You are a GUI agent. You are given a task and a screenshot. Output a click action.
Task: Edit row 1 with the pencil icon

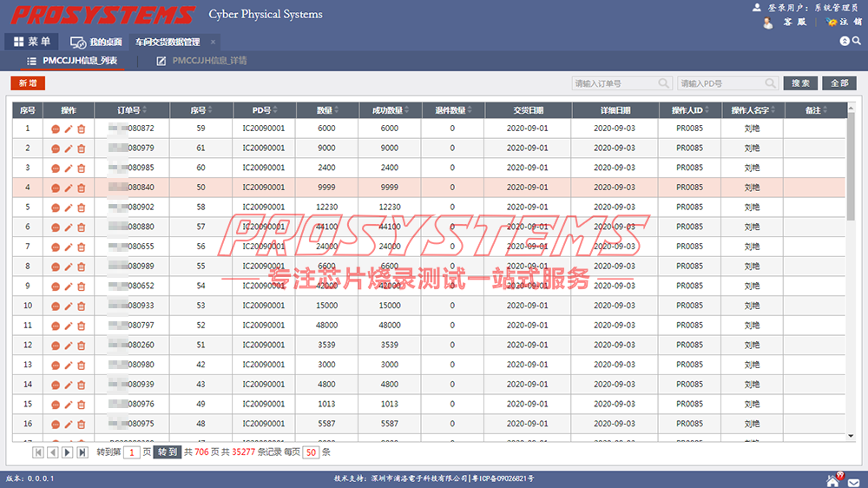68,129
